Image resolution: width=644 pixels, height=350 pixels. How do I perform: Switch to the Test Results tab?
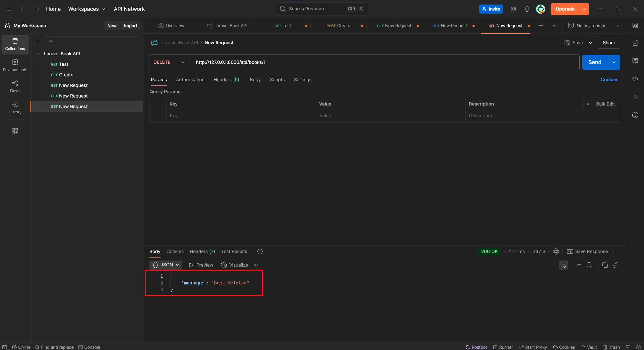click(234, 252)
